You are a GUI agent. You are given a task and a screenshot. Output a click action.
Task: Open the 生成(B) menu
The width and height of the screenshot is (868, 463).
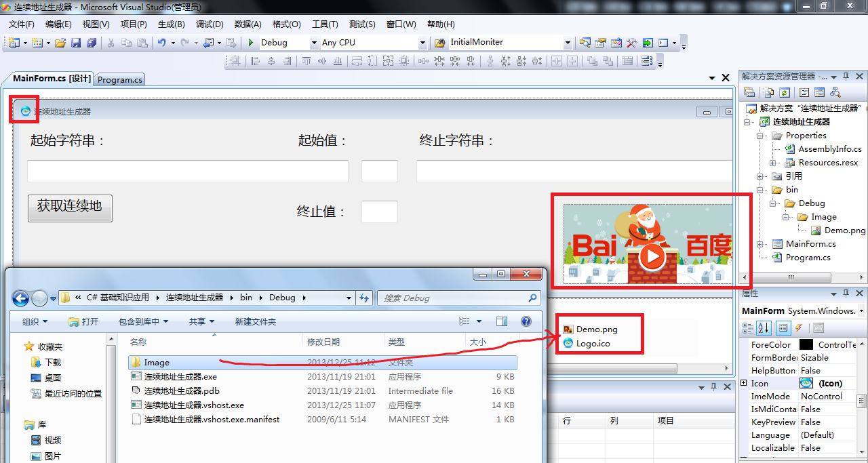pos(171,24)
